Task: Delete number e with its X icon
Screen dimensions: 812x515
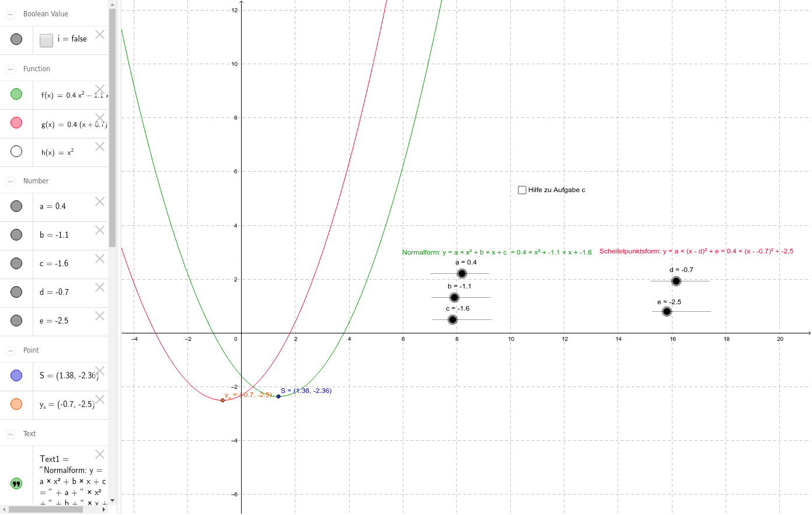Action: [x=100, y=316]
